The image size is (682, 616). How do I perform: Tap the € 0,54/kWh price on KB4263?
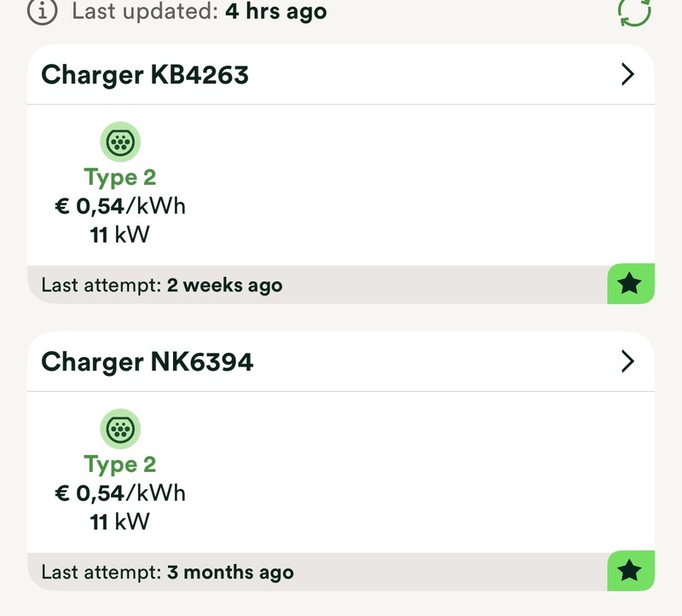120,206
